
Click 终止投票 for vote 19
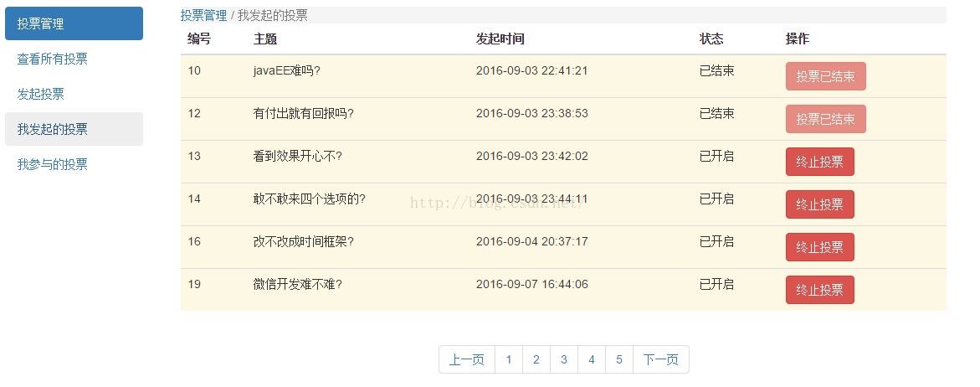[820, 290]
